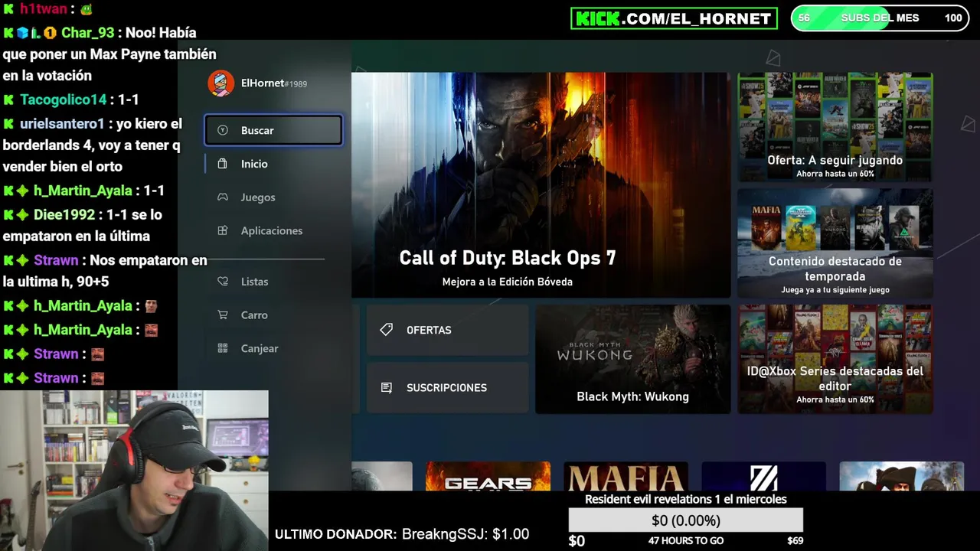Click Diee1992 username in chat

pos(64,215)
